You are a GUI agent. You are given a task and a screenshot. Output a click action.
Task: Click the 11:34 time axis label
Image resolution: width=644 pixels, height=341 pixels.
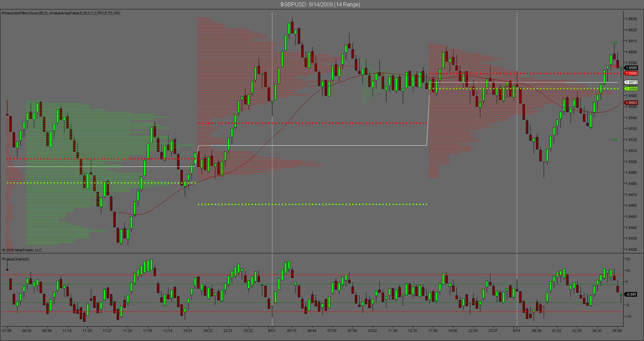(392, 331)
